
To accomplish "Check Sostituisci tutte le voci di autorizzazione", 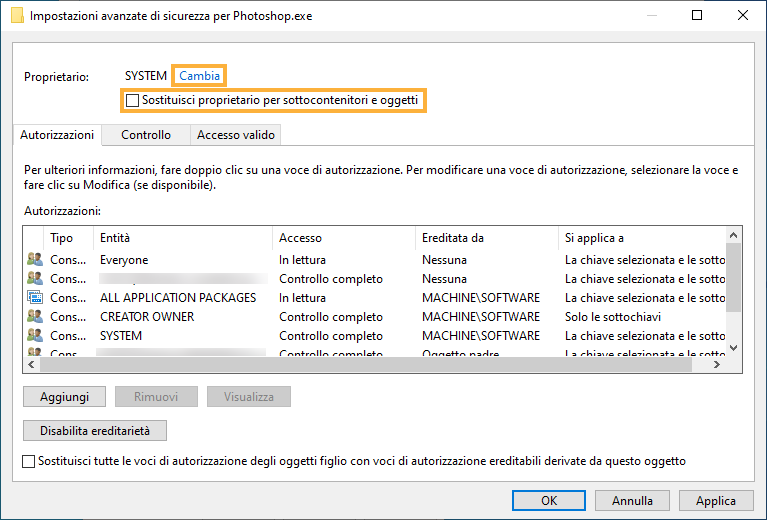I will [x=28, y=461].
